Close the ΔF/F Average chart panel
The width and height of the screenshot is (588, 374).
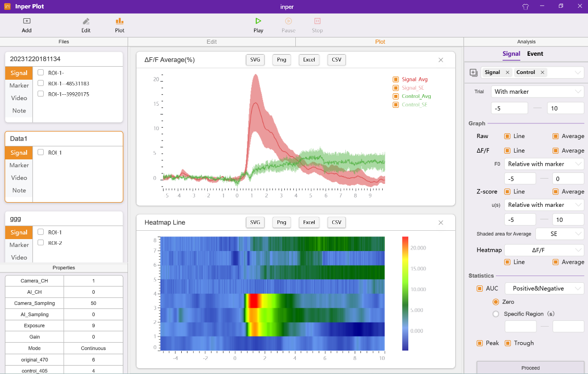point(441,60)
